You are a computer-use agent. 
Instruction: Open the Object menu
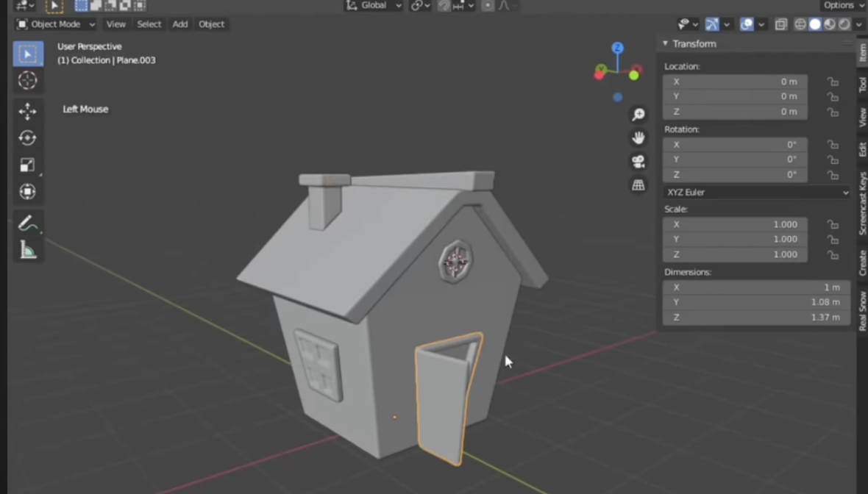coord(211,24)
